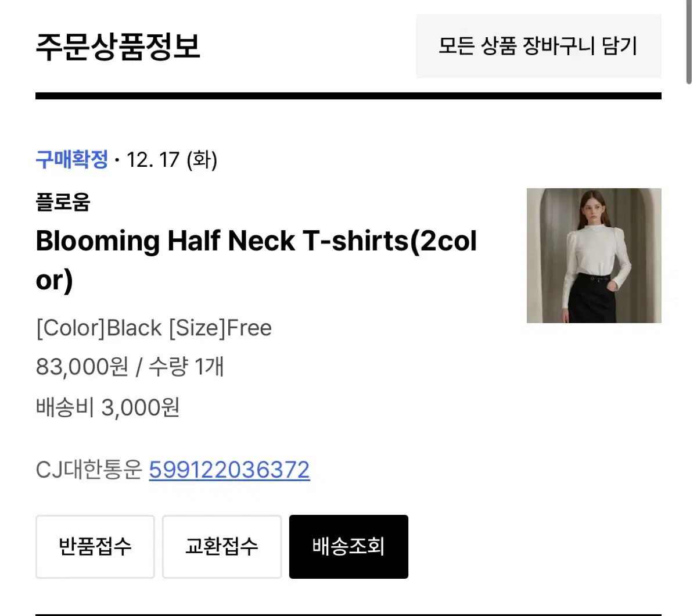Open the product image thumbnail of the white blouse
Screen dimensions: 697x616
[x=594, y=255]
